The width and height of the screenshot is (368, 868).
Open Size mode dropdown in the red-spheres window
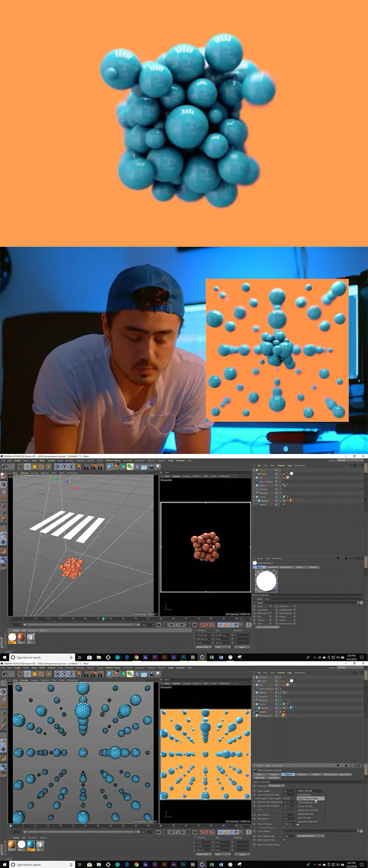[222, 647]
